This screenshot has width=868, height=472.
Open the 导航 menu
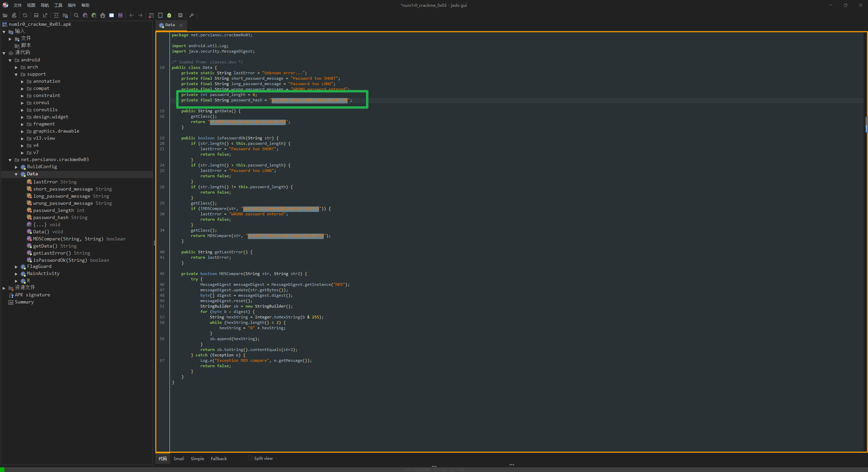(45, 5)
